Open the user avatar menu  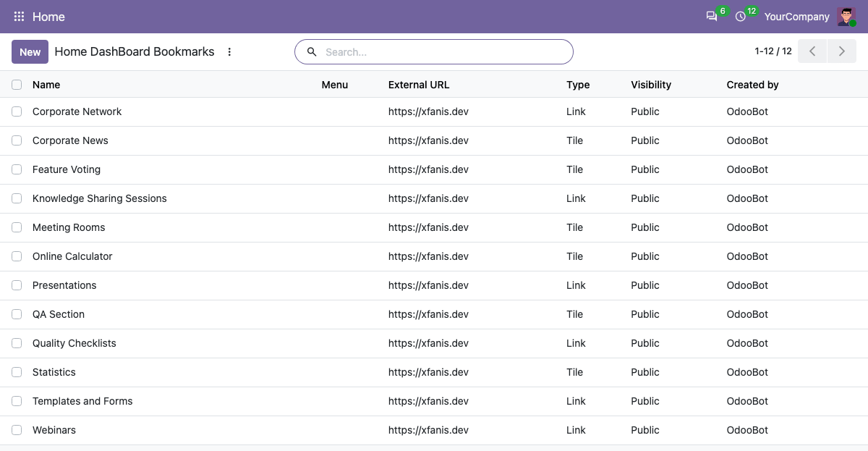[846, 17]
